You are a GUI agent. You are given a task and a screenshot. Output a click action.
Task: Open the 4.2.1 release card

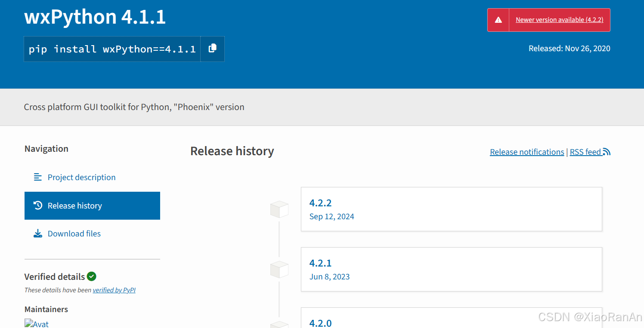point(451,269)
